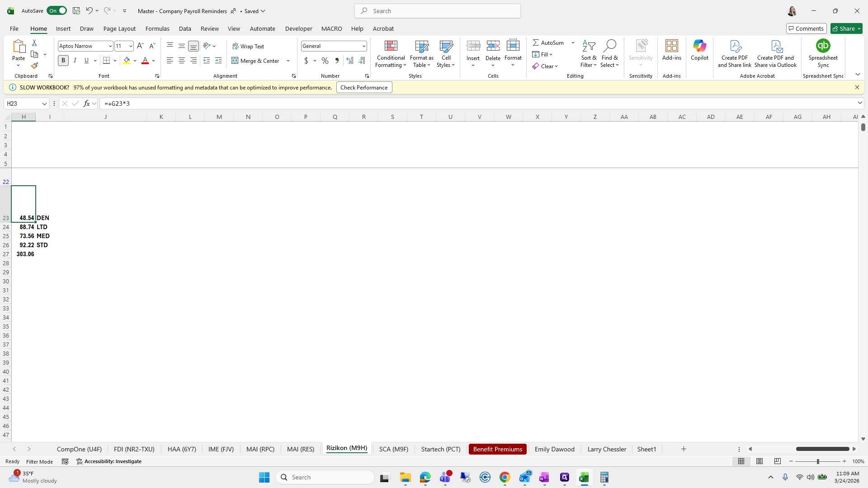
Task: Click the Percent Style icon
Action: point(325,61)
